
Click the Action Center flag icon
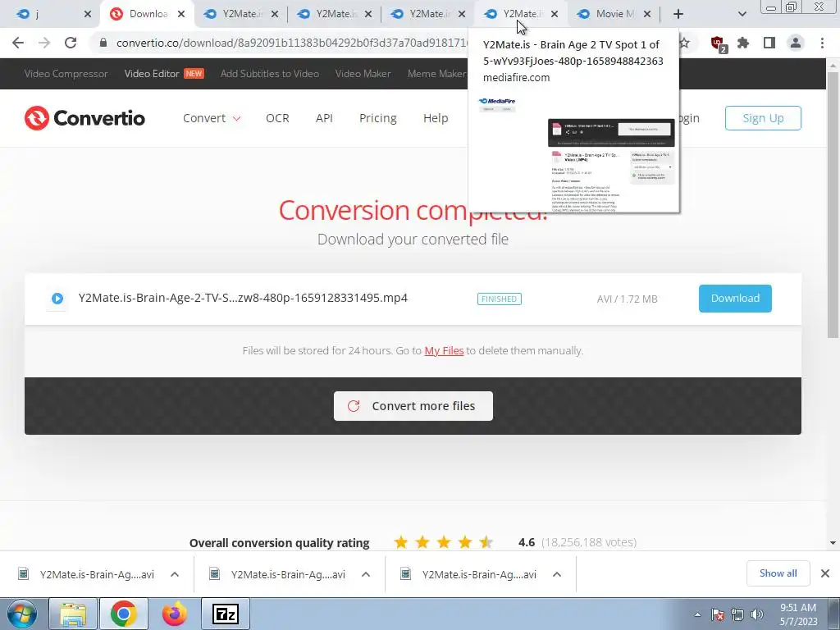(x=718, y=614)
